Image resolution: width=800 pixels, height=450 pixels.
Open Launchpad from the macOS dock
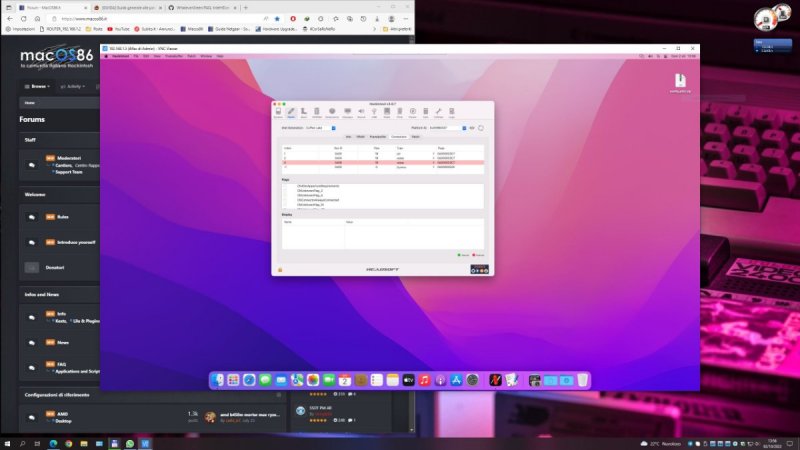tap(233, 380)
